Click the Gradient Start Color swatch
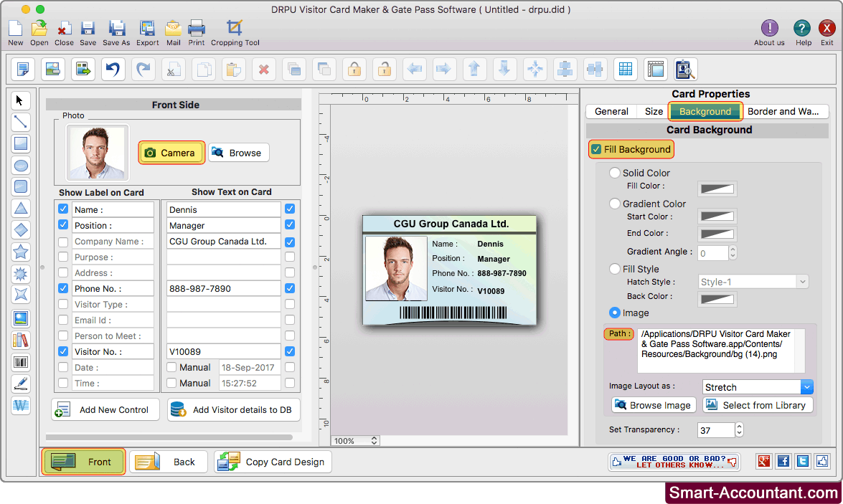 [717, 217]
